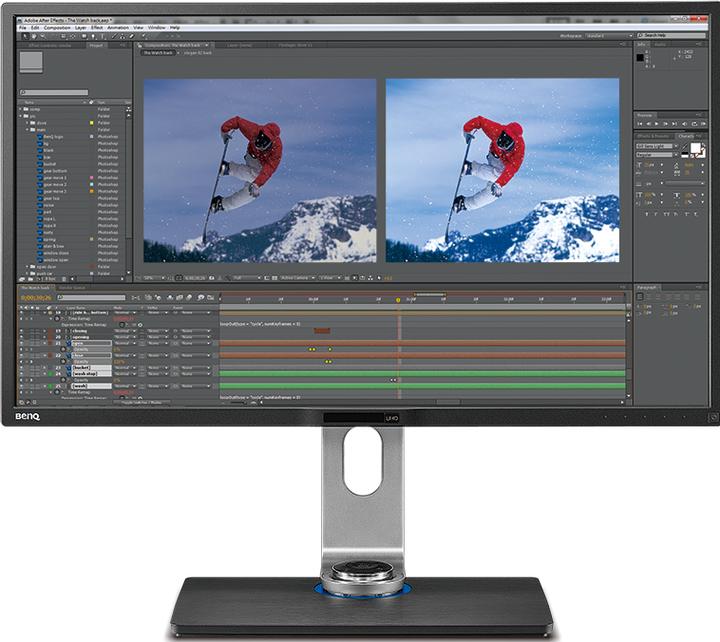Open the Composition Mini-Flowchart in timeline
Screen dimensions: 720x642
pyautogui.click(x=135, y=298)
